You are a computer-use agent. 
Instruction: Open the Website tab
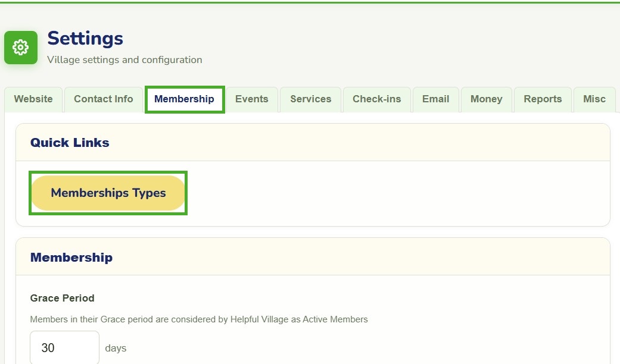[33, 99]
